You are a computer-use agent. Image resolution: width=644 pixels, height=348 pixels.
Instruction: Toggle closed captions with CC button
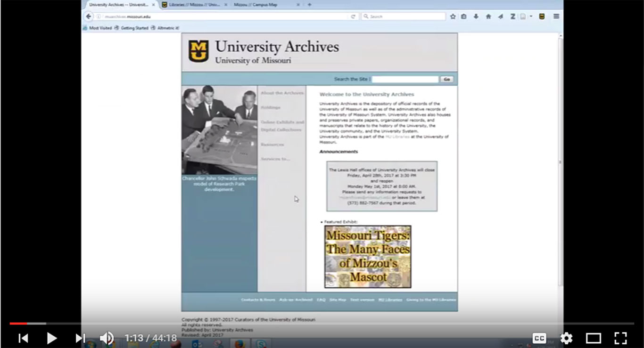point(539,338)
